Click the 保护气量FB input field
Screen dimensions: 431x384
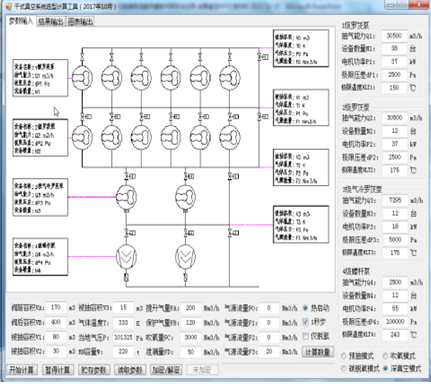pyautogui.click(x=191, y=322)
